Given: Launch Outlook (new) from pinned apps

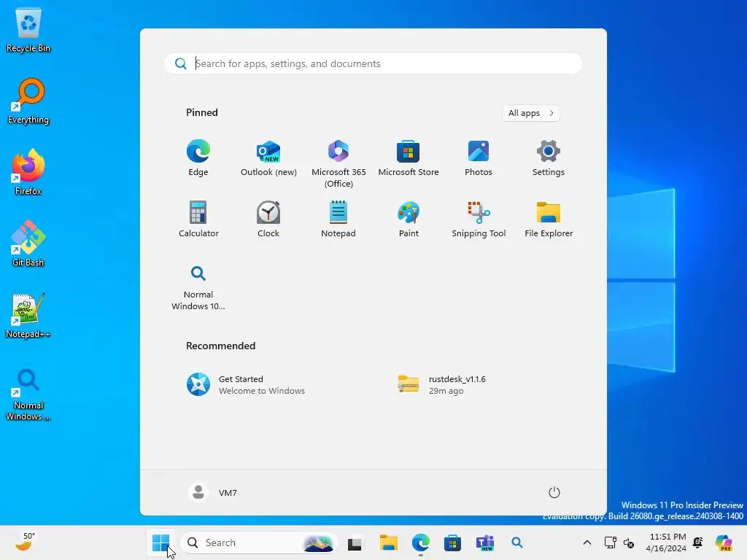Looking at the screenshot, I should click(268, 158).
